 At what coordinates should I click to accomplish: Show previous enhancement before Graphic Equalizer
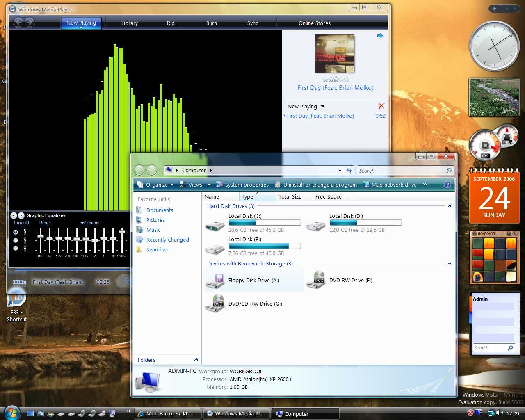coord(13,215)
